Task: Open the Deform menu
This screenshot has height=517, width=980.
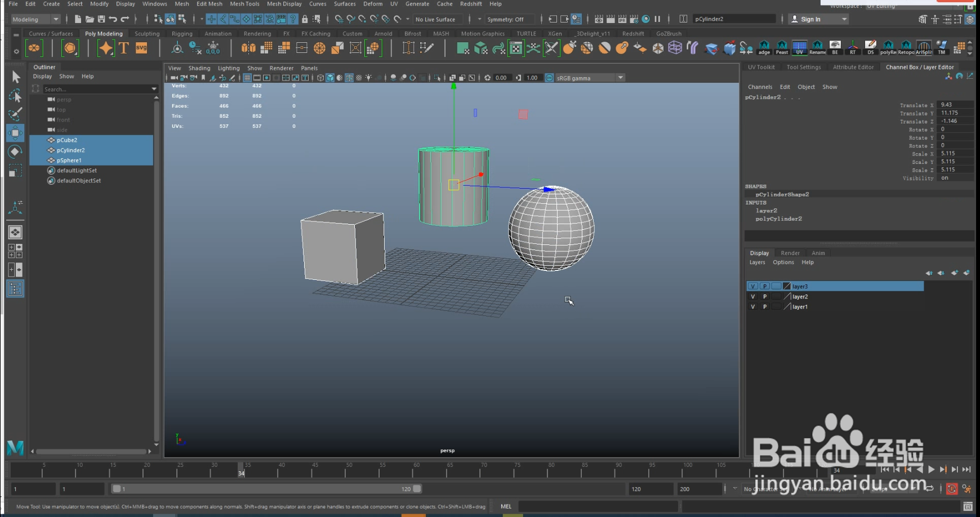Action: [373, 4]
